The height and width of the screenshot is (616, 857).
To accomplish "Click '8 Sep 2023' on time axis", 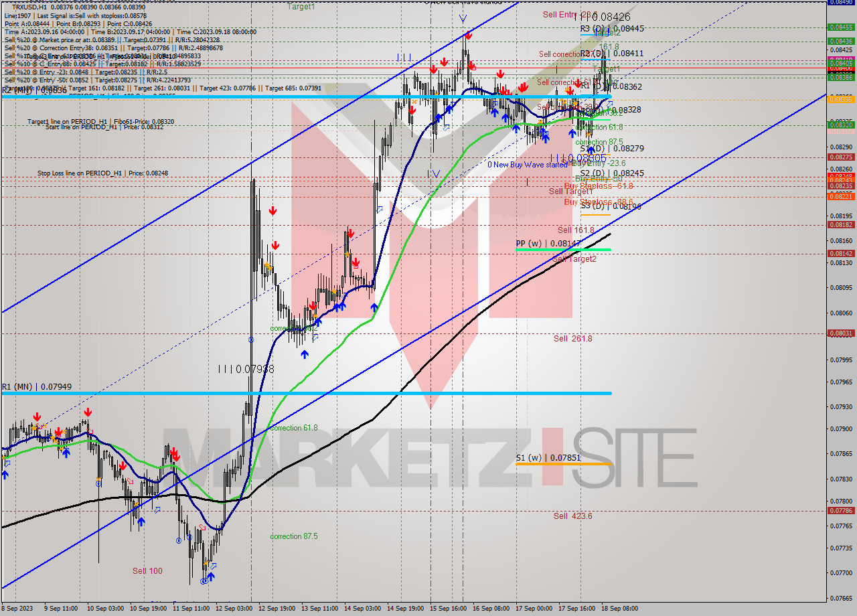I will 17,609.
